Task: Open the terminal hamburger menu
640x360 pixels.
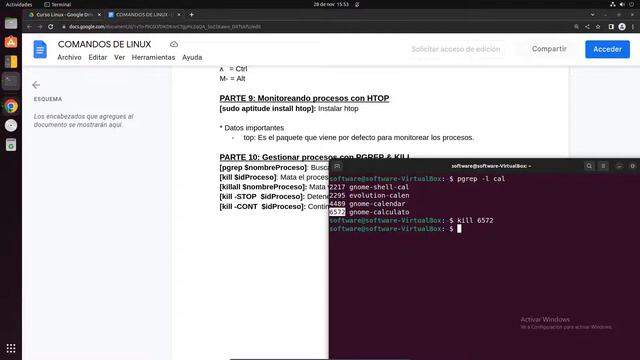Action: 603,166
